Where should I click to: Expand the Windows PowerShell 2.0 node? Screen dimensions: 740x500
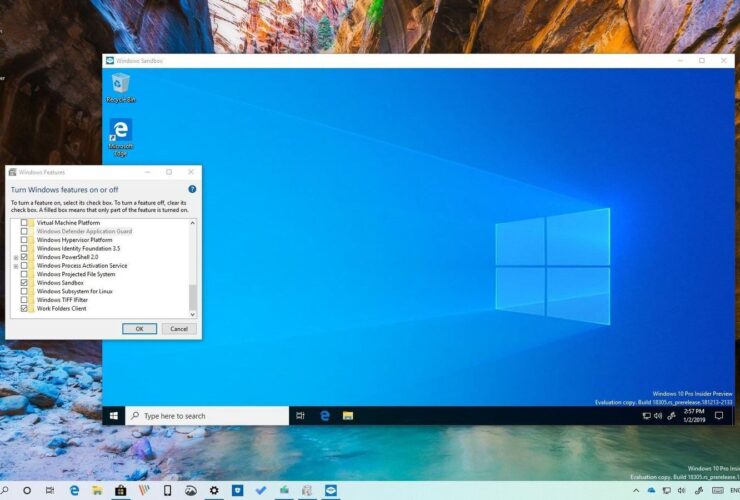pyautogui.click(x=16, y=257)
